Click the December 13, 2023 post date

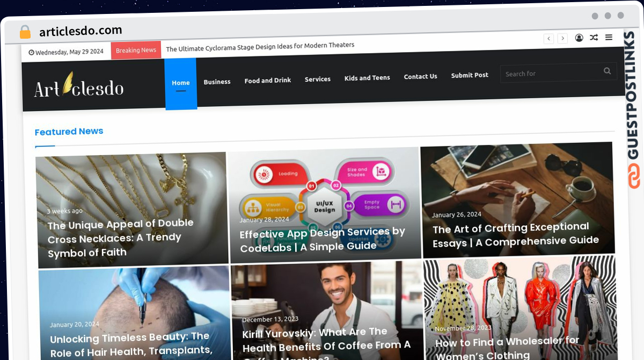coord(270,319)
